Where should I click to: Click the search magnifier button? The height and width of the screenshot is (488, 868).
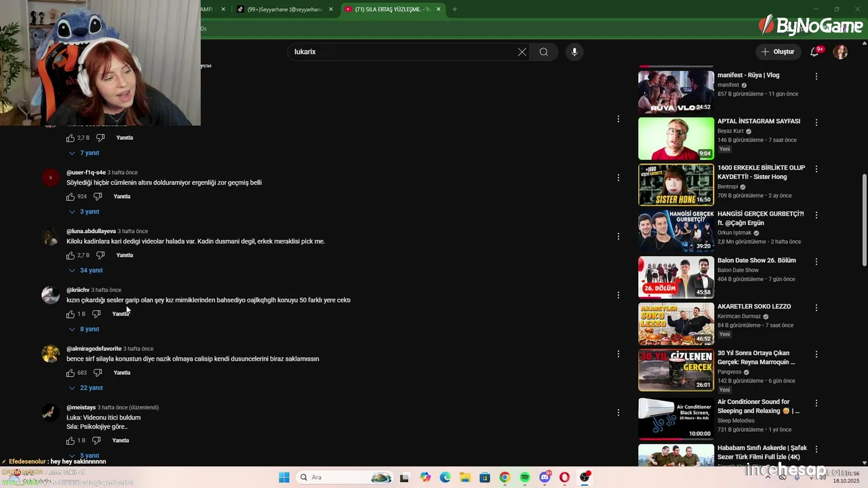pos(544,52)
